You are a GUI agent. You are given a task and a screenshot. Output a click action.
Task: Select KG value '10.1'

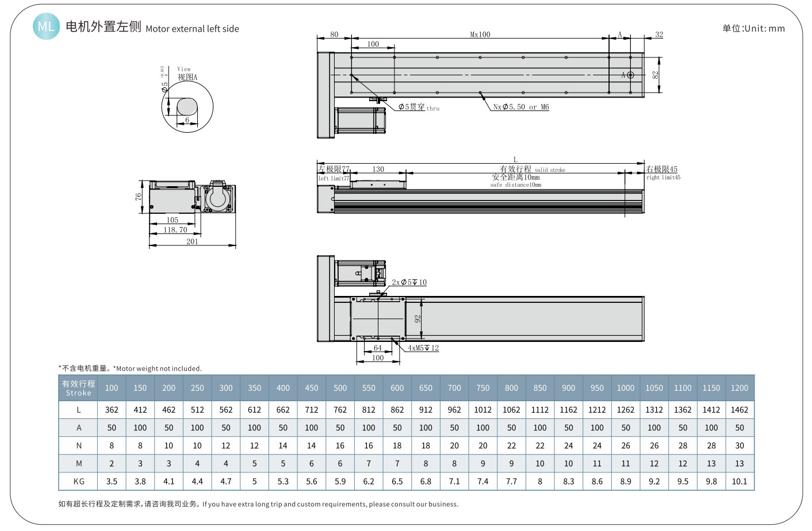pos(740,482)
